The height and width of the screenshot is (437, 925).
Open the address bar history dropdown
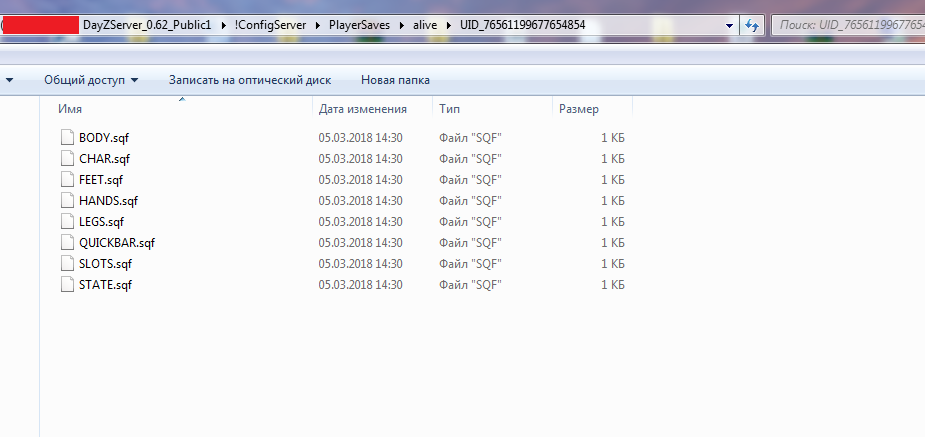coord(730,25)
